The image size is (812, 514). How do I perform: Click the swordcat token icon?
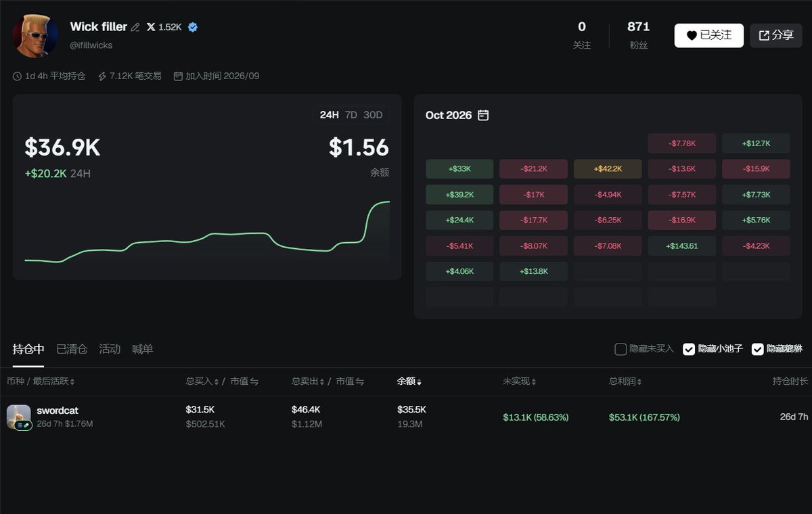[19, 417]
